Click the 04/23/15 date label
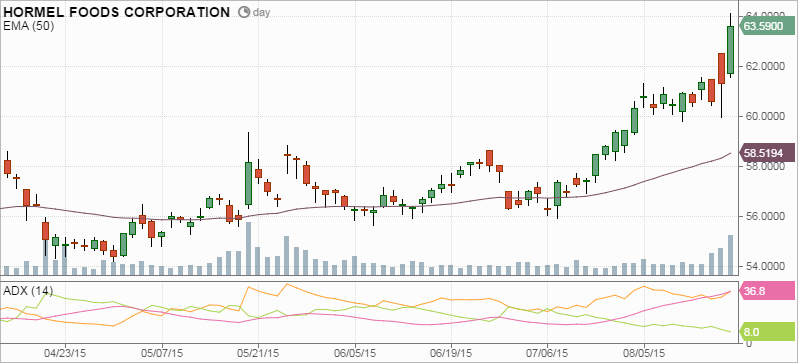Image resolution: width=798 pixels, height=363 pixels. point(65,352)
